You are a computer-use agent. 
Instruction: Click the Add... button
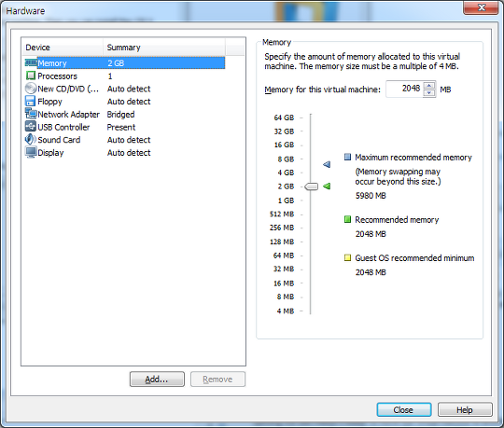coord(157,380)
